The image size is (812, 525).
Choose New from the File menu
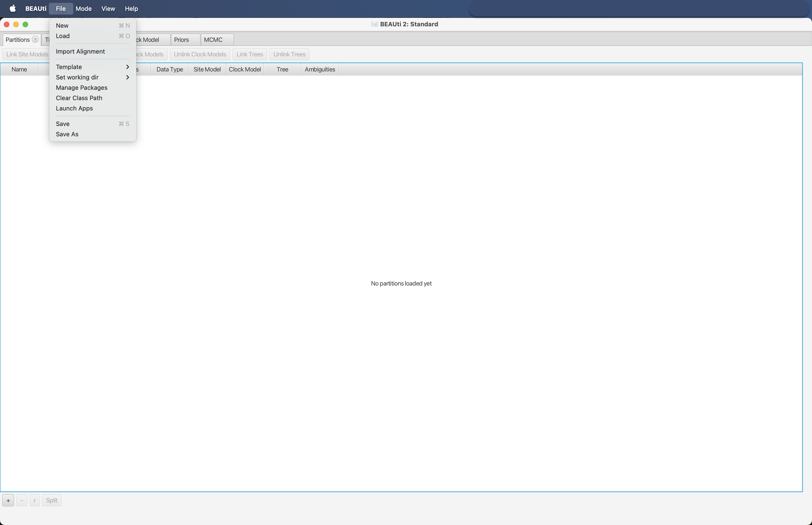tap(93, 26)
